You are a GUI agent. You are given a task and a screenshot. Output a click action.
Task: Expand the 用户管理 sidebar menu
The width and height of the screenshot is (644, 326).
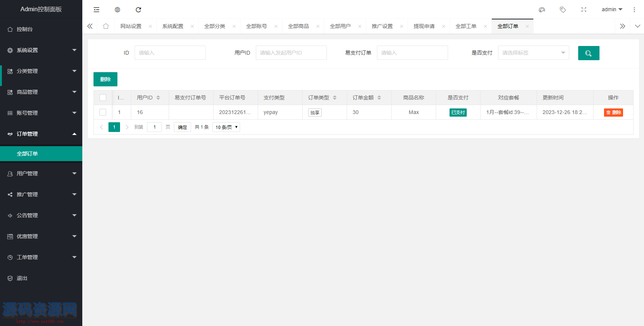(x=41, y=173)
